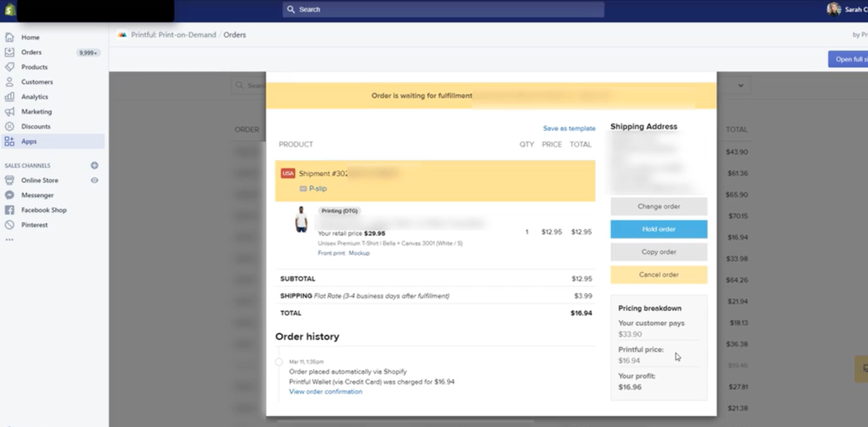Click the $70.15 total in orders list

738,216
